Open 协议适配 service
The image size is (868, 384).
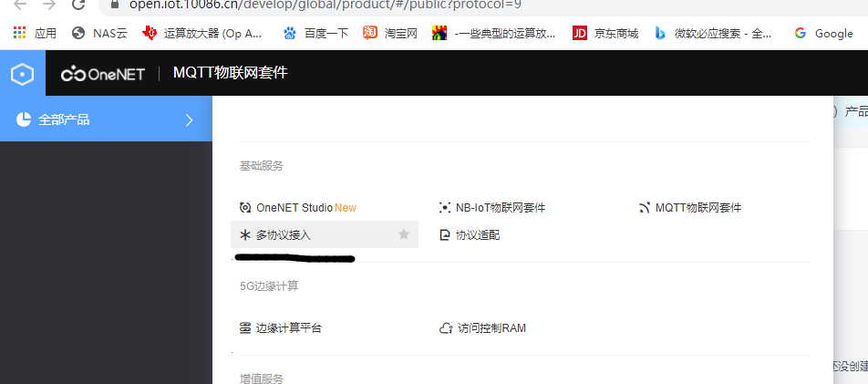pos(470,235)
